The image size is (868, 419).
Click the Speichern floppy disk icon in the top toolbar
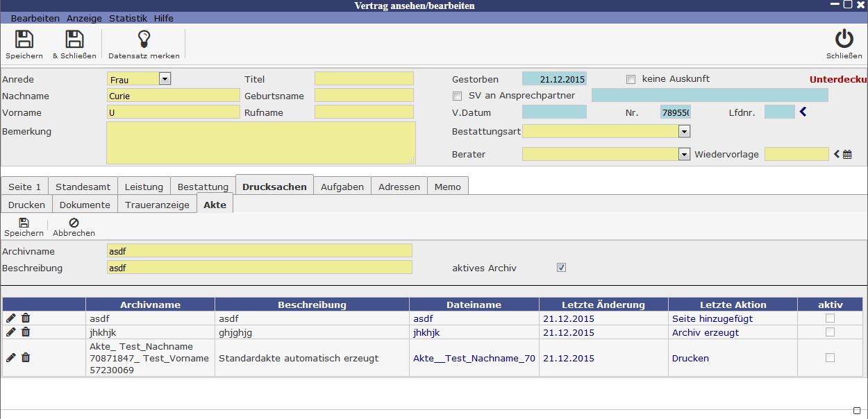coord(24,40)
